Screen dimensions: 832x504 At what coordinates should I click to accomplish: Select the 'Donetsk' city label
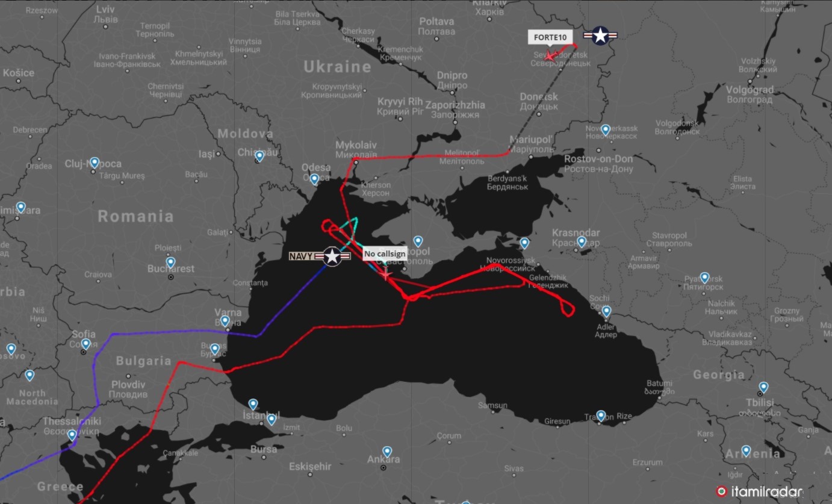[x=539, y=96]
